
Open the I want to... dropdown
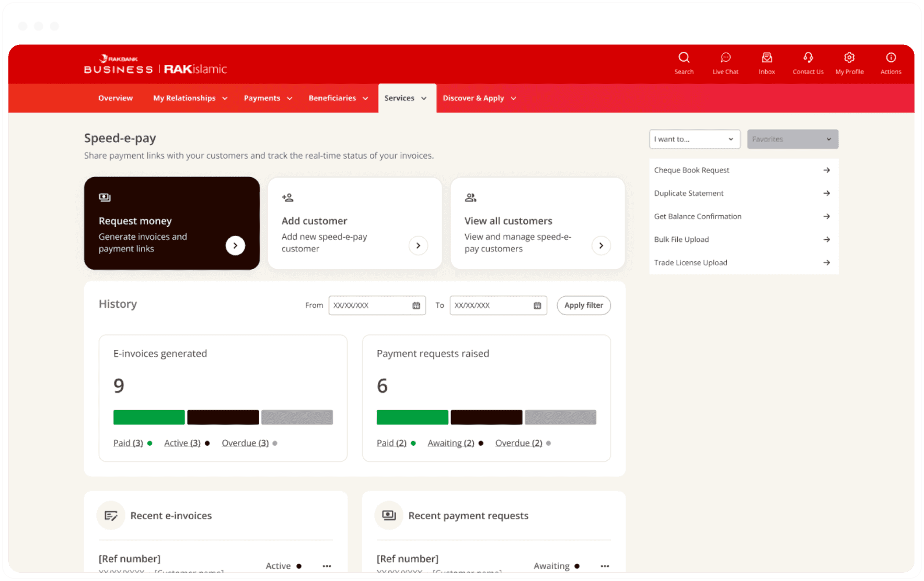click(x=695, y=139)
